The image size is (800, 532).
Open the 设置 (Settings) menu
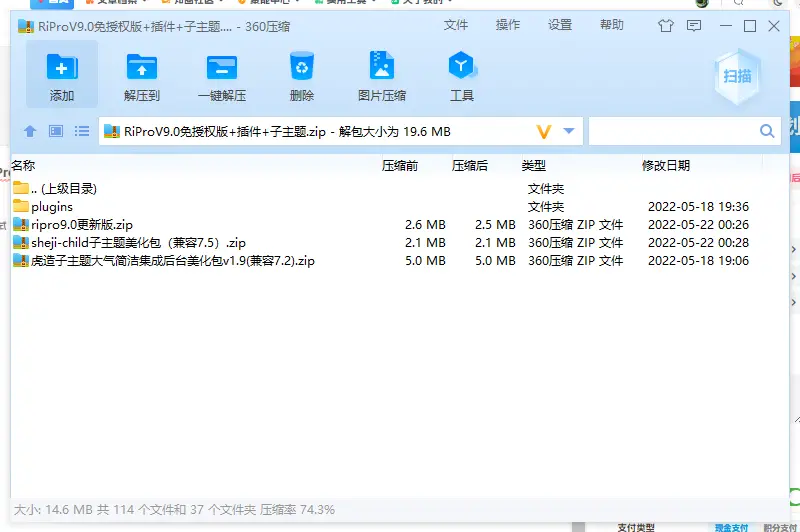(560, 25)
